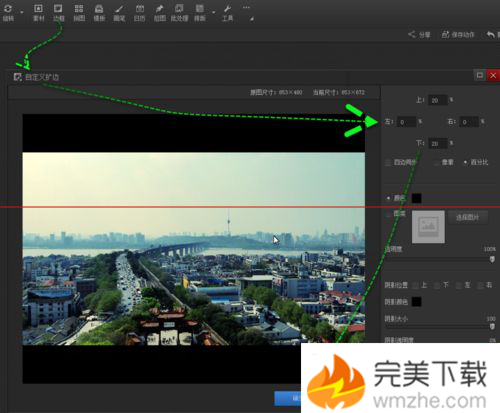
Task: Open the 批处理 batch processing tool
Action: click(x=179, y=13)
